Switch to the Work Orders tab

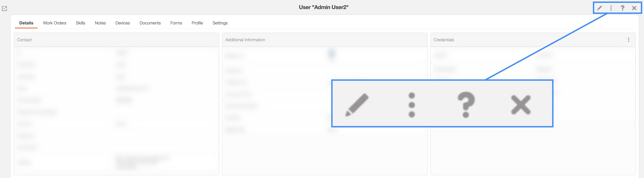54,23
